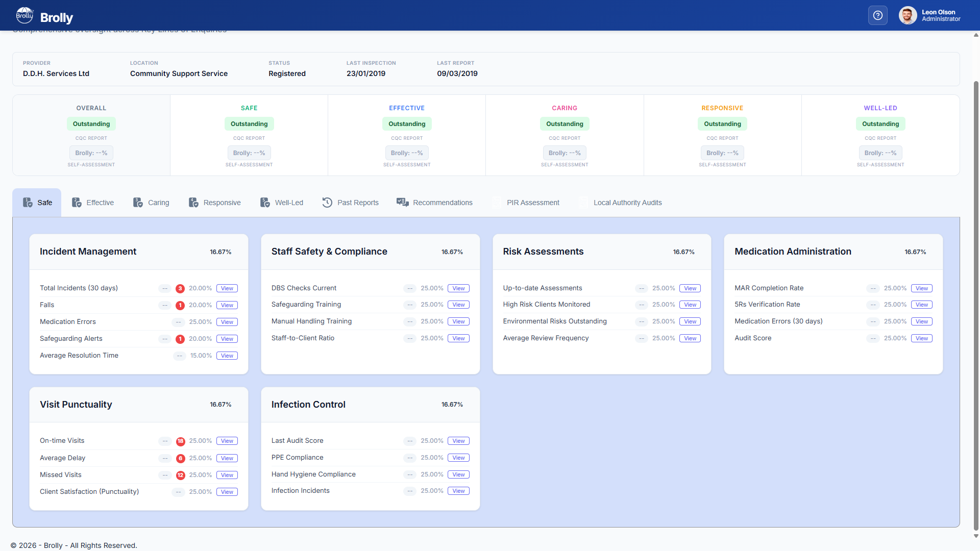Click the Brolly umbrella logo
Viewport: 980px width, 551px height.
coord(24,15)
